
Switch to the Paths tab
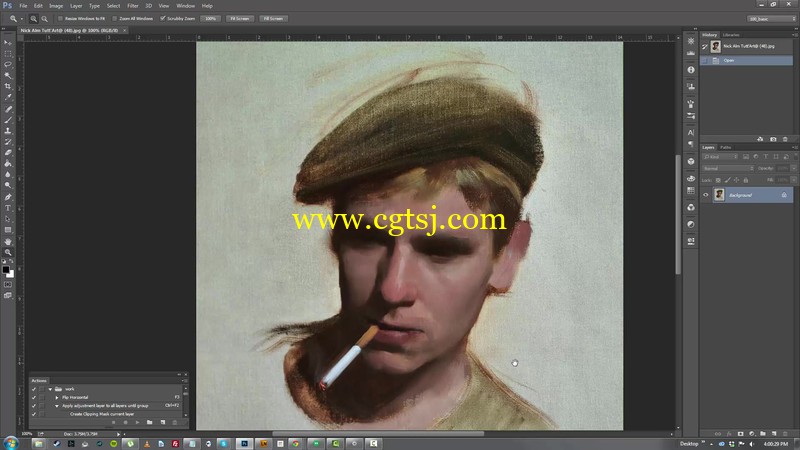click(x=726, y=147)
